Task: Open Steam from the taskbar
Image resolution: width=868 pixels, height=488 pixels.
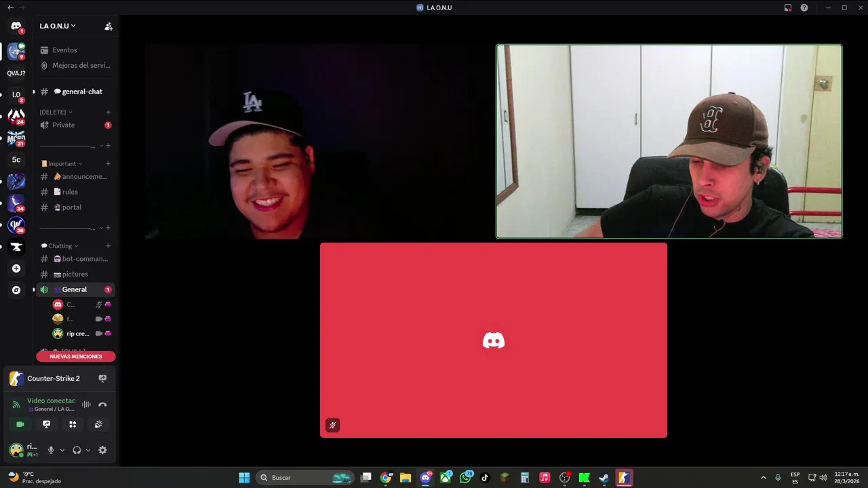Action: (604, 478)
